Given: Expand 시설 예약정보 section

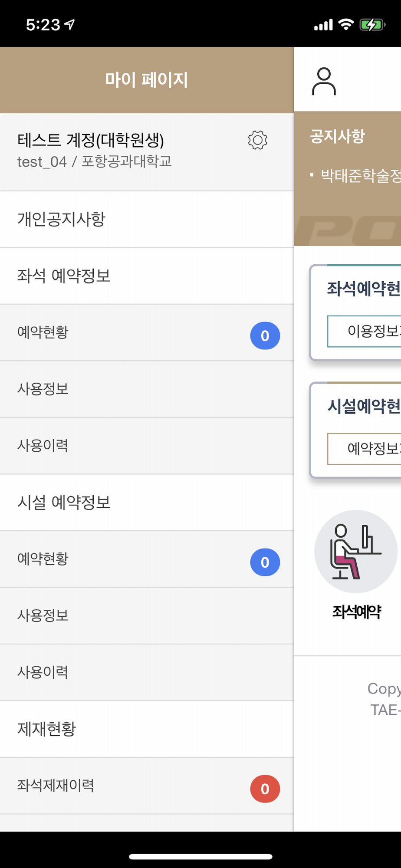Looking at the screenshot, I should 147,503.
